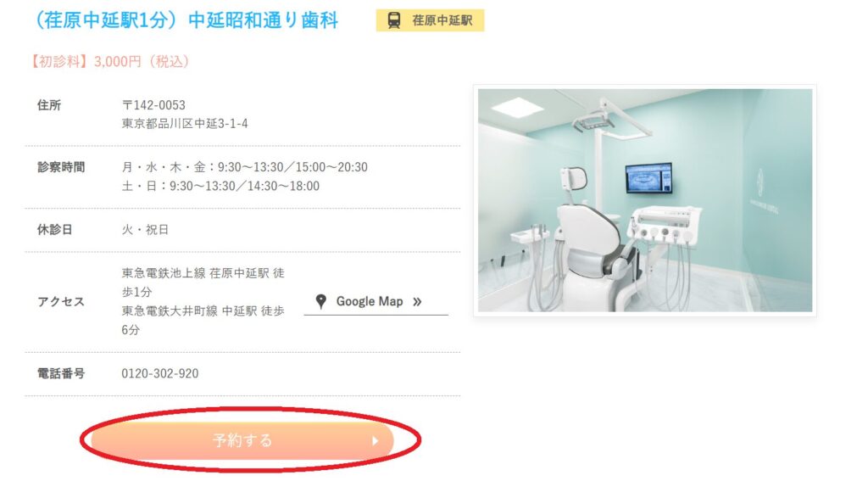This screenshot has height=481, width=868.
Task: Click the weekend hours 土・日 line
Action: (x=220, y=186)
